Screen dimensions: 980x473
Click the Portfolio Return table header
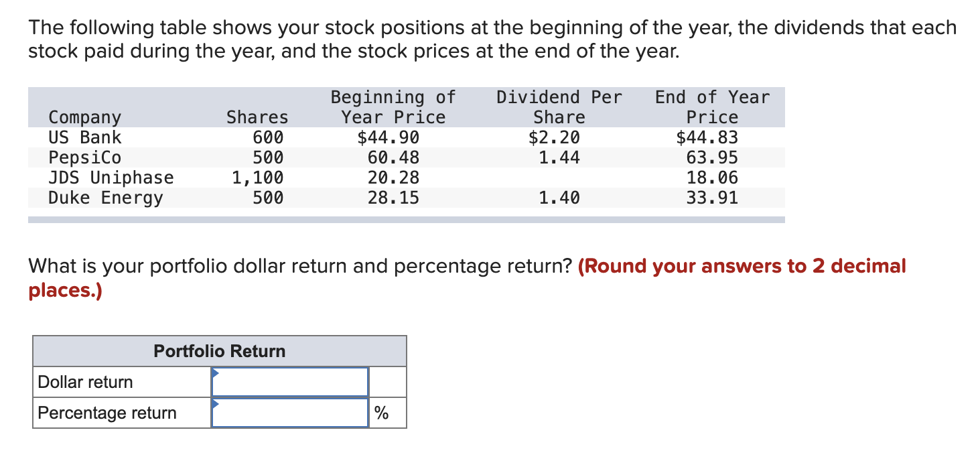[219, 350]
